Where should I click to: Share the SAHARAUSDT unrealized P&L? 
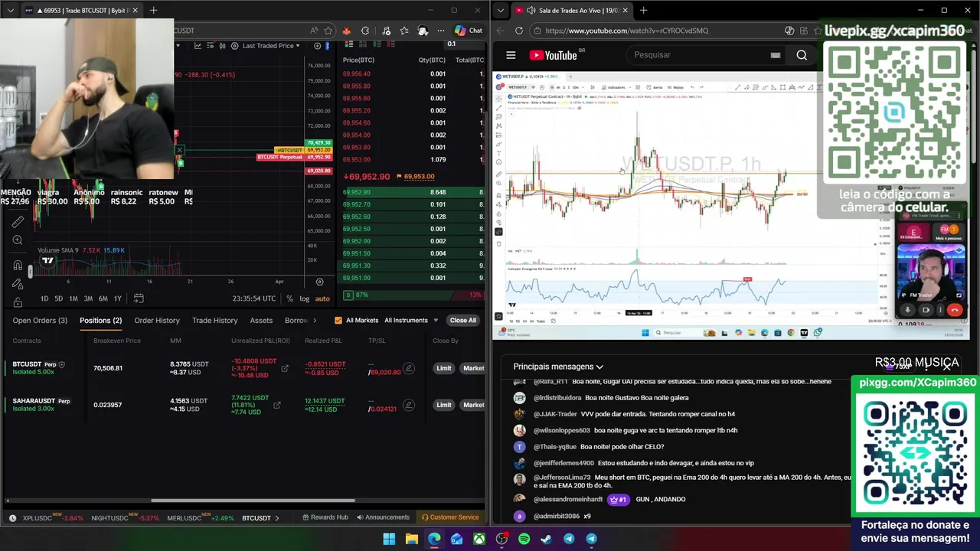coord(277,405)
